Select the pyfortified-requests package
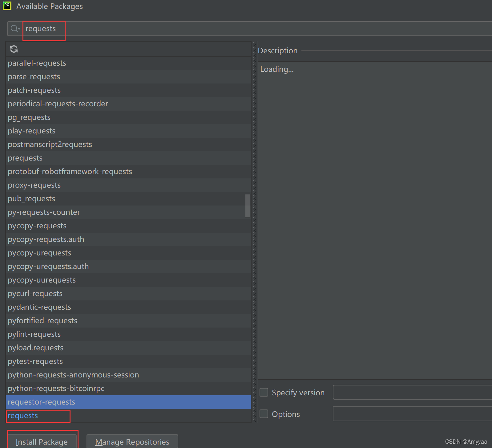 (128, 321)
